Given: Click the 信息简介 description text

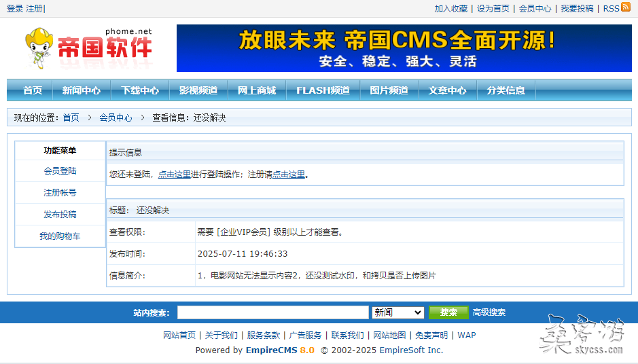Looking at the screenshot, I should pyautogui.click(x=317, y=276).
